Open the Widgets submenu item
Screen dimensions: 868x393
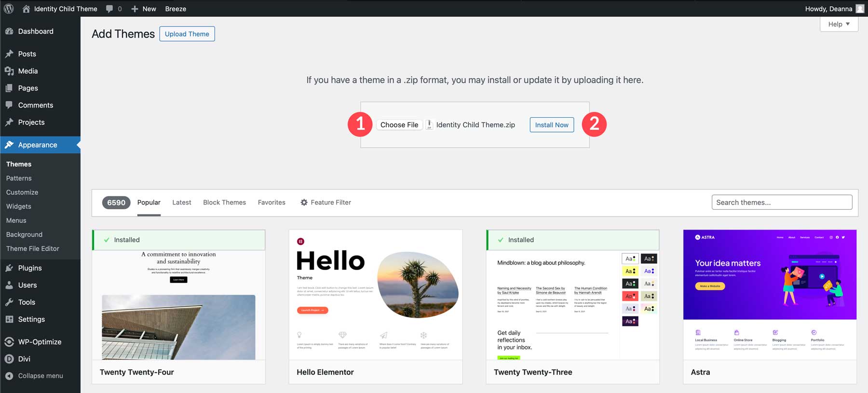(19, 206)
